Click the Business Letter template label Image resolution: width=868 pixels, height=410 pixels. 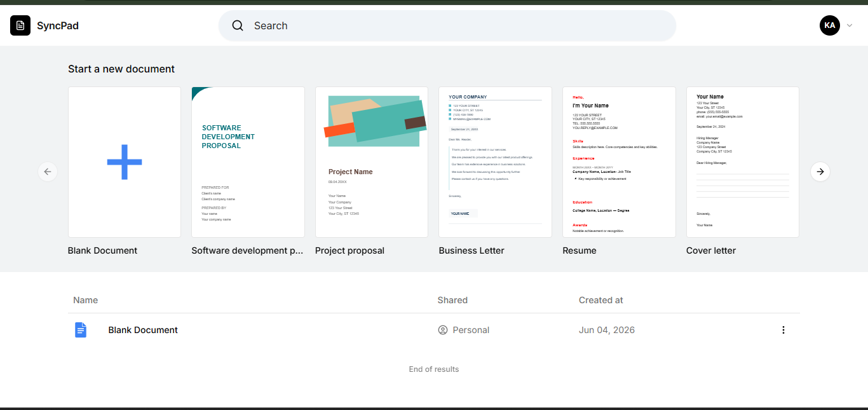[471, 250]
